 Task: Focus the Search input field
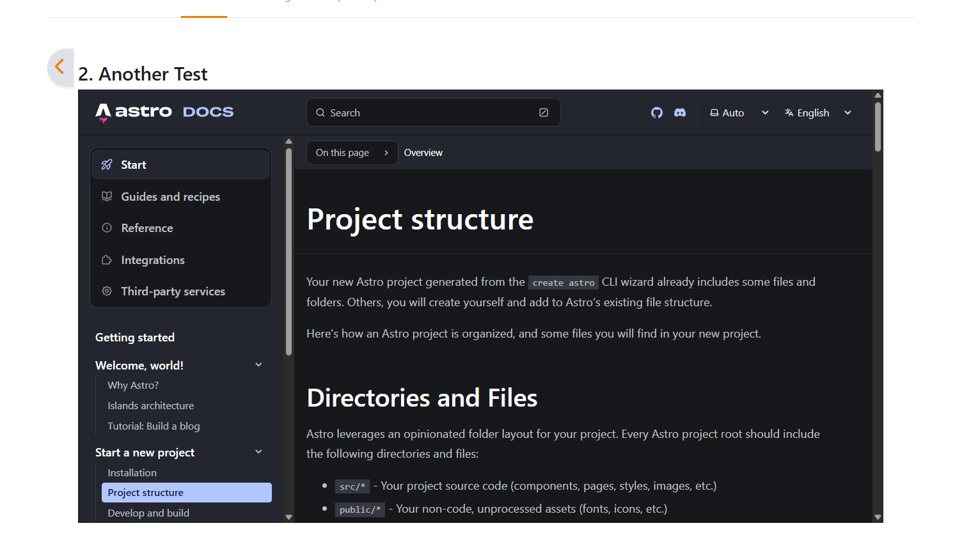pos(434,113)
